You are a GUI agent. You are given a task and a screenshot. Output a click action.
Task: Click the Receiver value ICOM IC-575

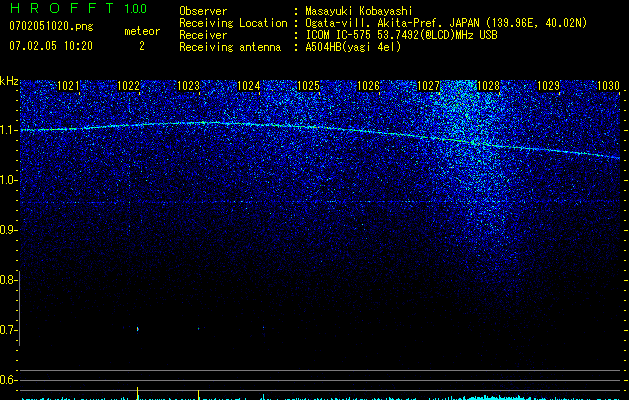coord(338,35)
